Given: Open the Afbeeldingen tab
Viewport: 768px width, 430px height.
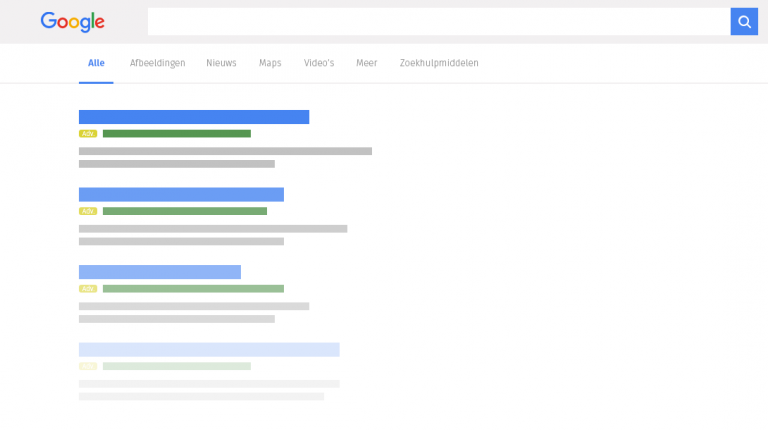Looking at the screenshot, I should (x=157, y=63).
